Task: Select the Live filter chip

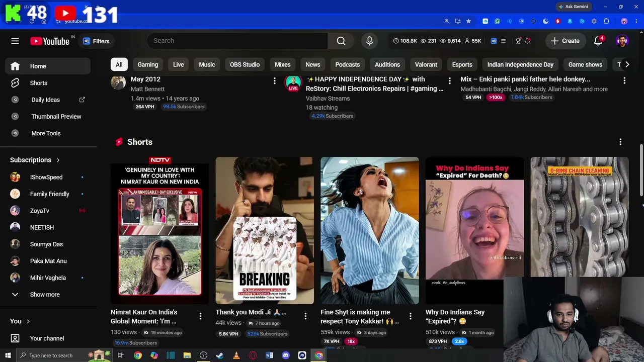Action: pos(179,64)
